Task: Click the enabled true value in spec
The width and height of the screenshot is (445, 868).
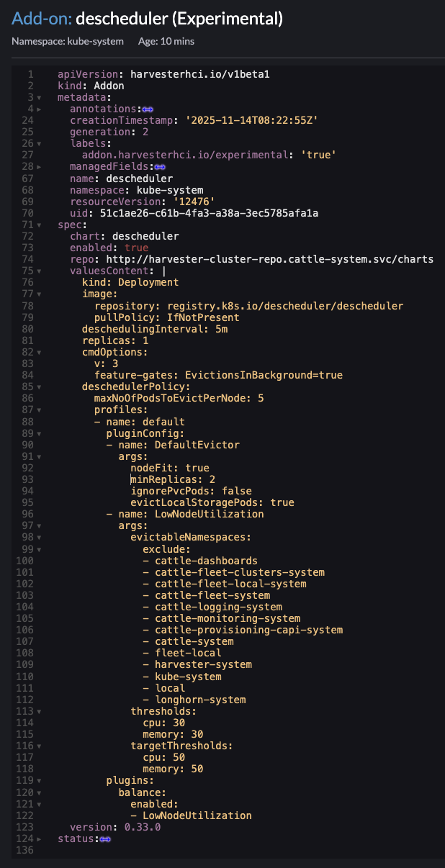Action: pos(137,248)
